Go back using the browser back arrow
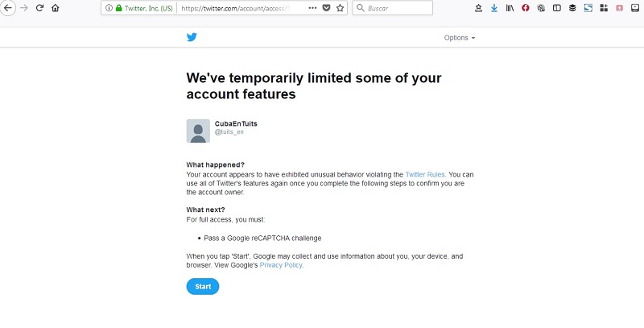The height and width of the screenshot is (328, 644). (8, 8)
